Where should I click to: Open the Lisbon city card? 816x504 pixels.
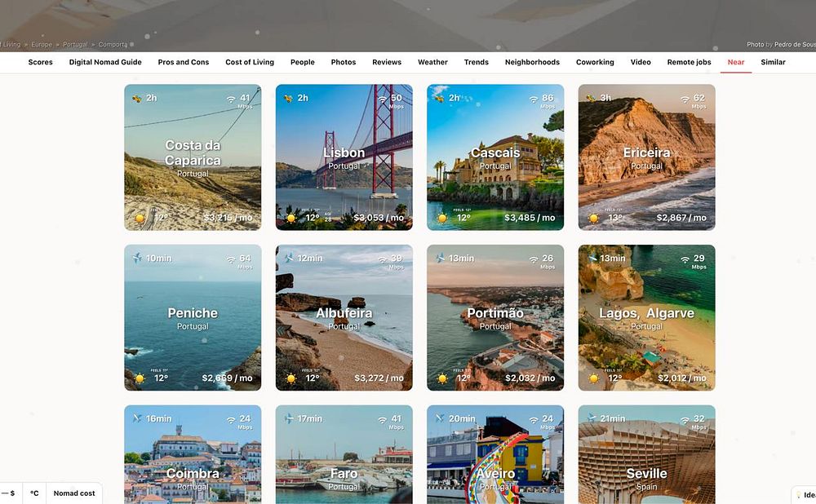click(344, 157)
